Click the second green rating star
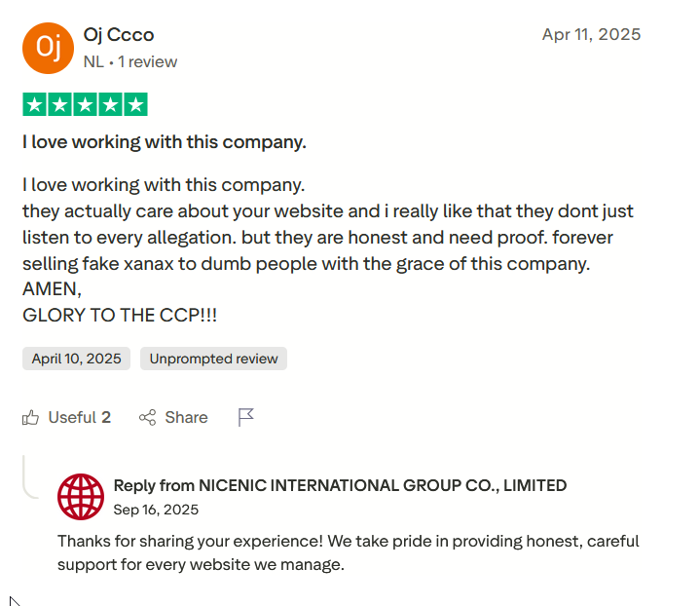The width and height of the screenshot is (700, 606). click(x=60, y=105)
